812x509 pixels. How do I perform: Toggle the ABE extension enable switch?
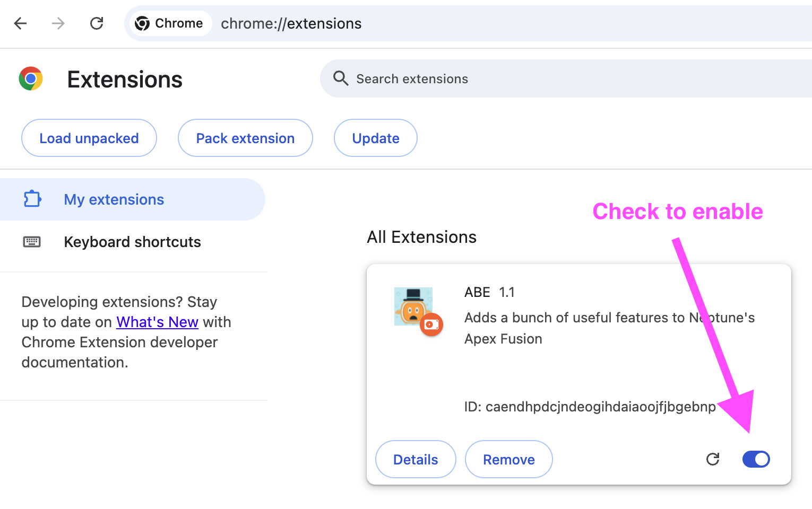[x=756, y=459]
